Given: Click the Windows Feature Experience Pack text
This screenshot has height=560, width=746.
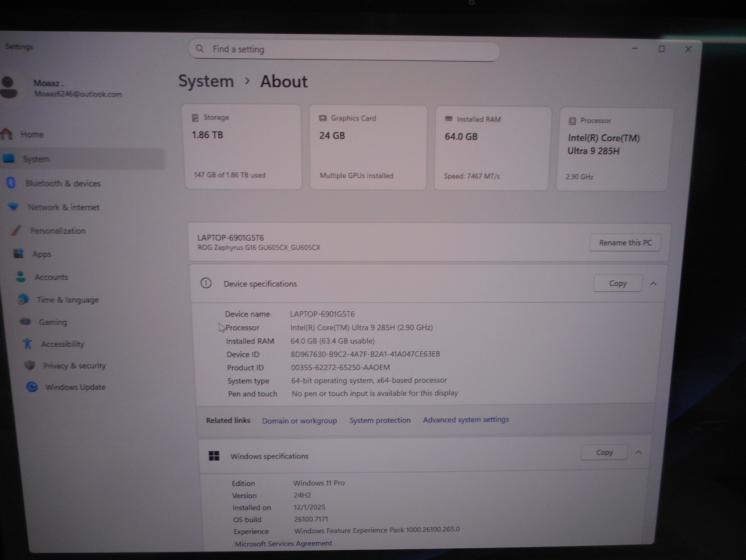Looking at the screenshot, I should [377, 530].
